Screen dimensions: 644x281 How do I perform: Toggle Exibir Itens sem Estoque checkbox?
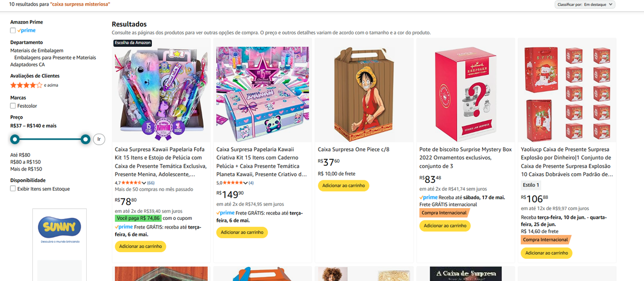tap(13, 189)
